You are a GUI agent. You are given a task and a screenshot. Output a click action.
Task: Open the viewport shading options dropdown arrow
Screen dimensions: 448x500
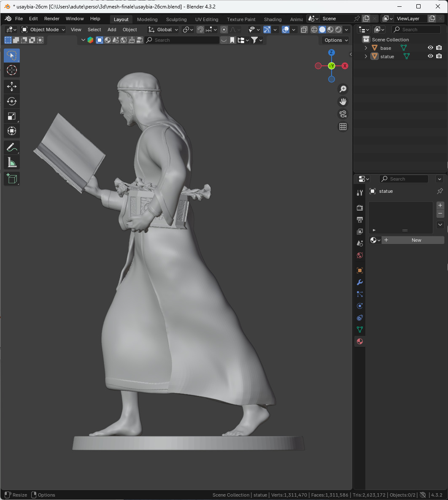(347, 30)
